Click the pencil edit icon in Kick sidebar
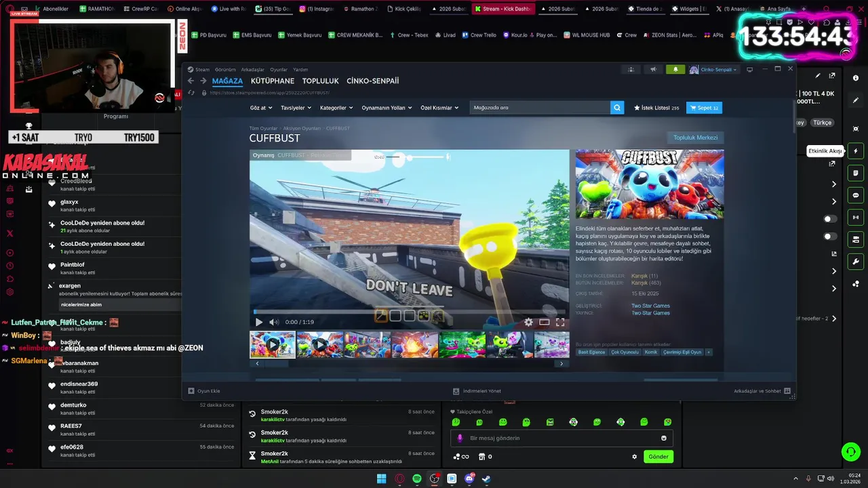This screenshot has height=488, width=868. tap(856, 100)
